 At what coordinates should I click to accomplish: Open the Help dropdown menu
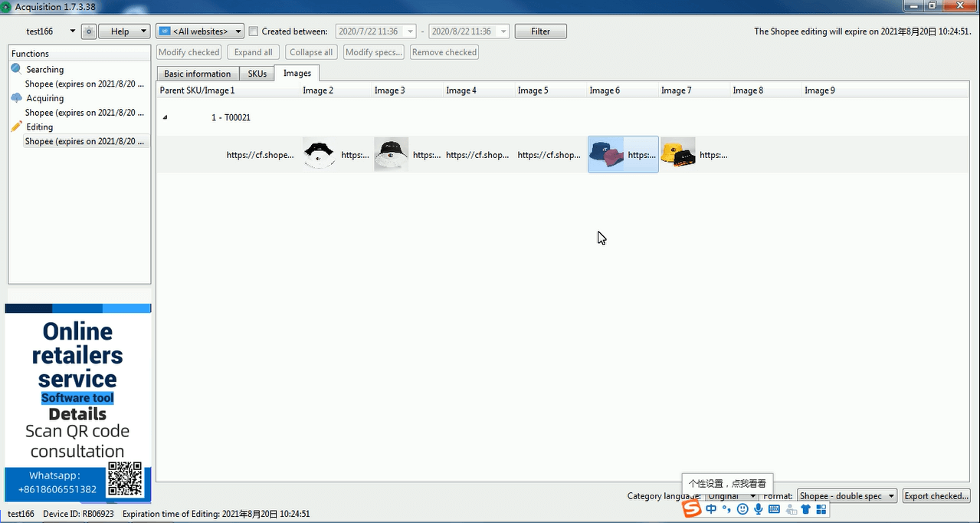[x=124, y=31]
